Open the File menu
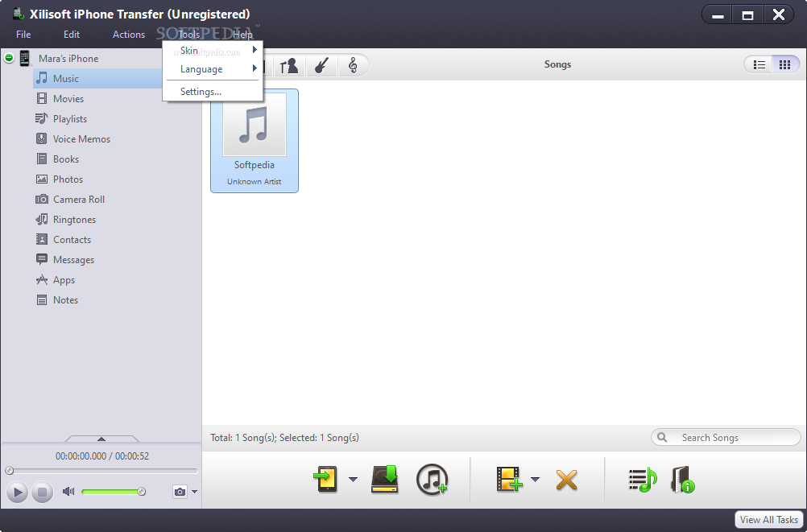This screenshot has height=532, width=807. point(23,35)
